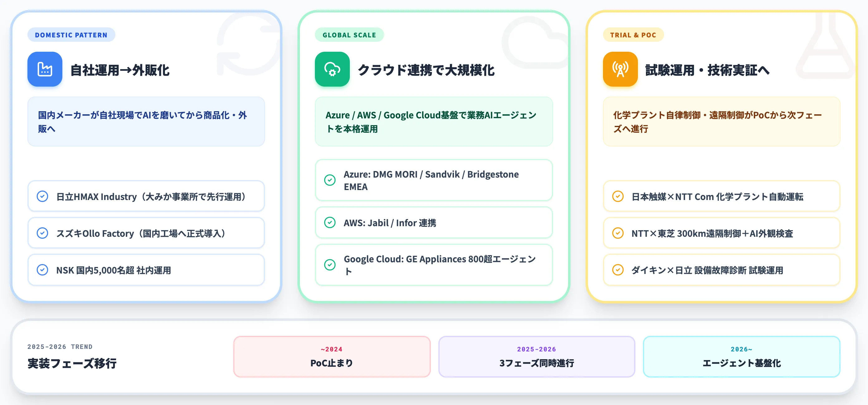Click check icon beside Google Cloud: GE Appliances
This screenshot has width=868, height=405.
330,265
